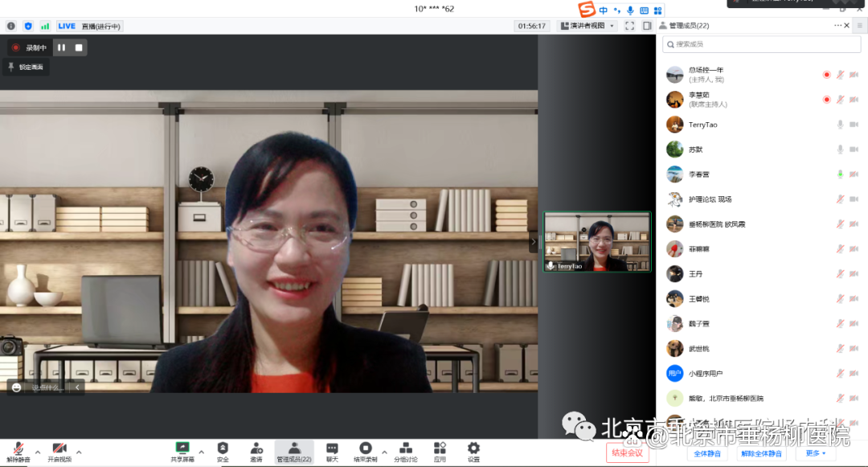This screenshot has width=868, height=467.
Task: Toggle 李春营's active microphone
Action: [x=840, y=174]
